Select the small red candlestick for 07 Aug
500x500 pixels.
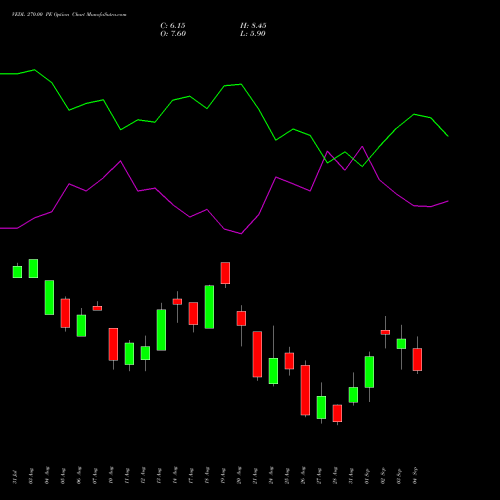point(97,308)
